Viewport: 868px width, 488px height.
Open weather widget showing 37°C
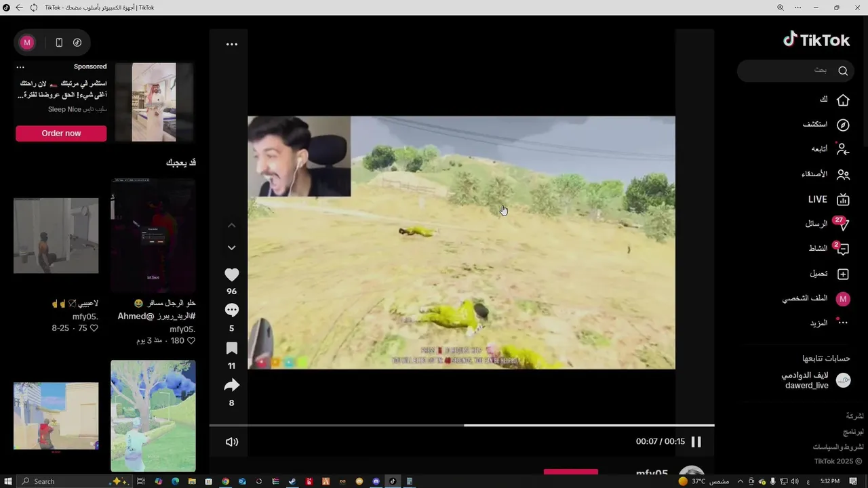pyautogui.click(x=704, y=481)
